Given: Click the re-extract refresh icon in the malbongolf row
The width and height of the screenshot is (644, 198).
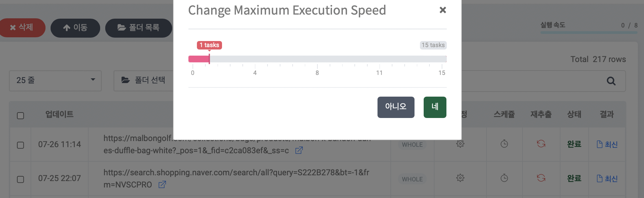Looking at the screenshot, I should click(x=541, y=144).
